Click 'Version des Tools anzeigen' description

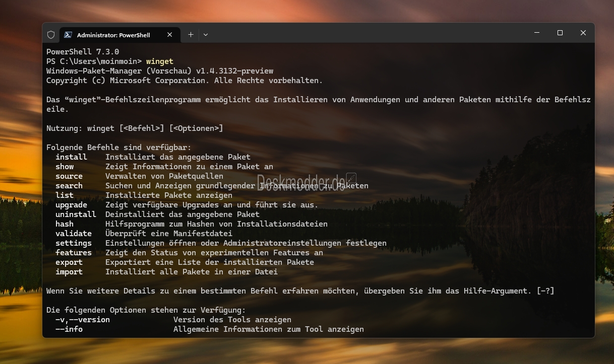pos(232,320)
